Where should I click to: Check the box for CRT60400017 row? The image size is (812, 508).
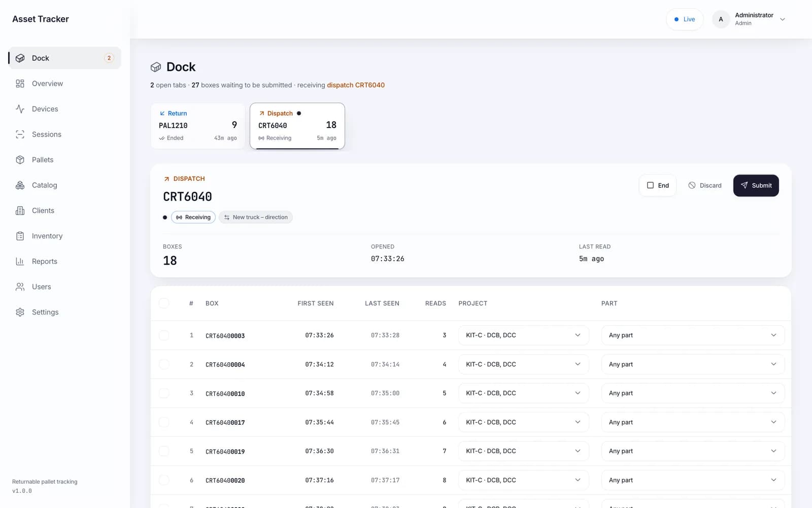pos(164,422)
